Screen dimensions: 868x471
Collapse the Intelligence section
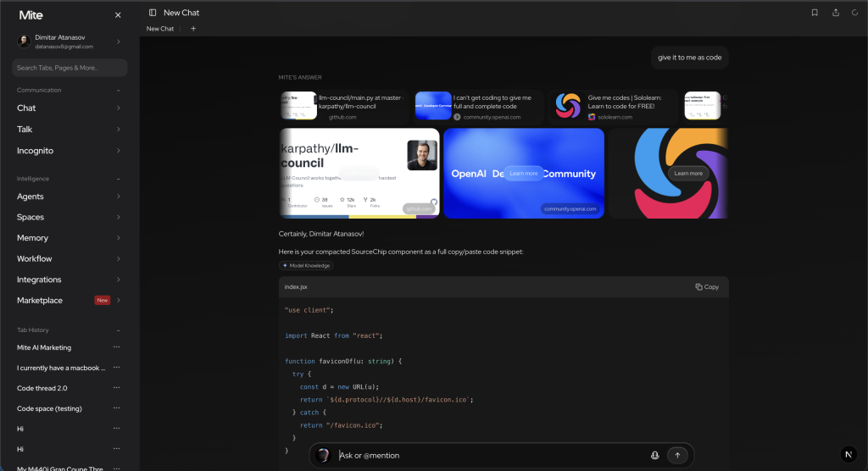pyautogui.click(x=119, y=179)
